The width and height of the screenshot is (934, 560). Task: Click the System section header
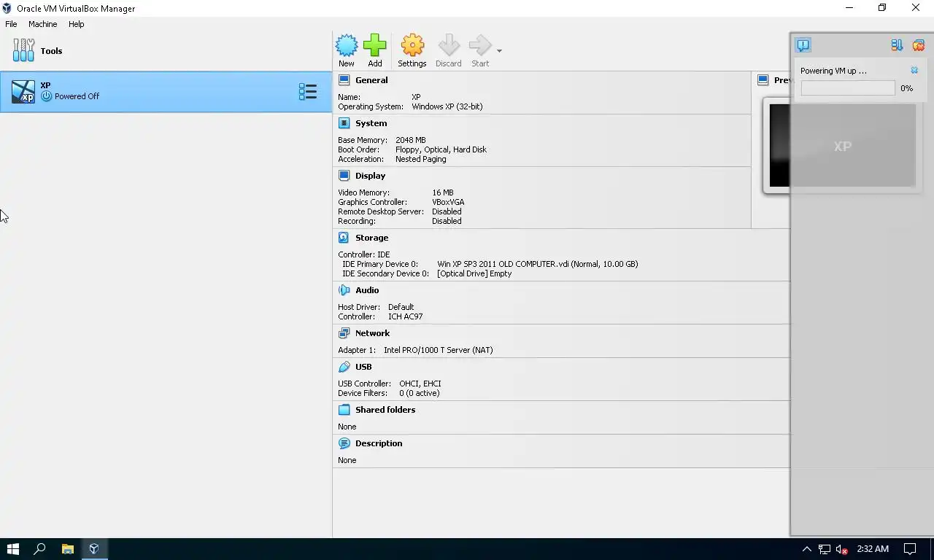[371, 123]
